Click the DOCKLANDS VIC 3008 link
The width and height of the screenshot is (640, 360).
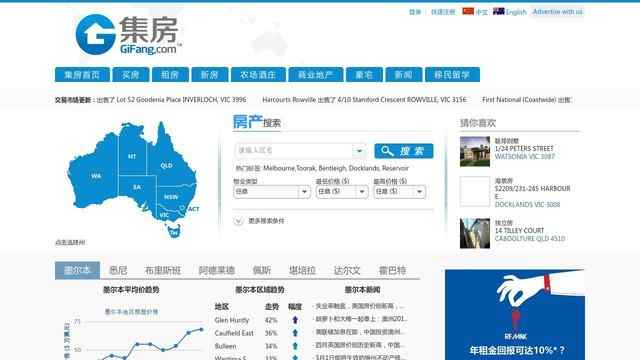(527, 204)
